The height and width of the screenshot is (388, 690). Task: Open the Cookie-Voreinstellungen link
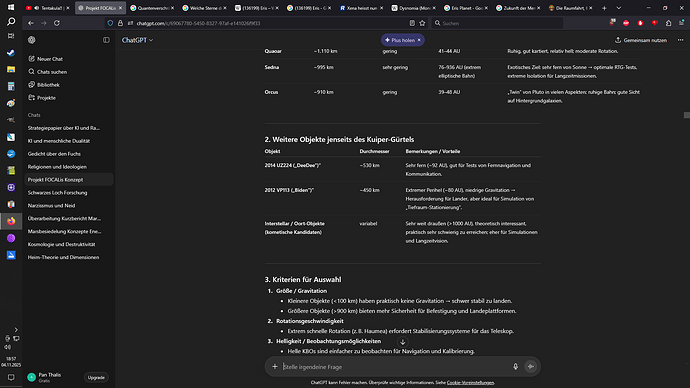[x=470, y=383]
